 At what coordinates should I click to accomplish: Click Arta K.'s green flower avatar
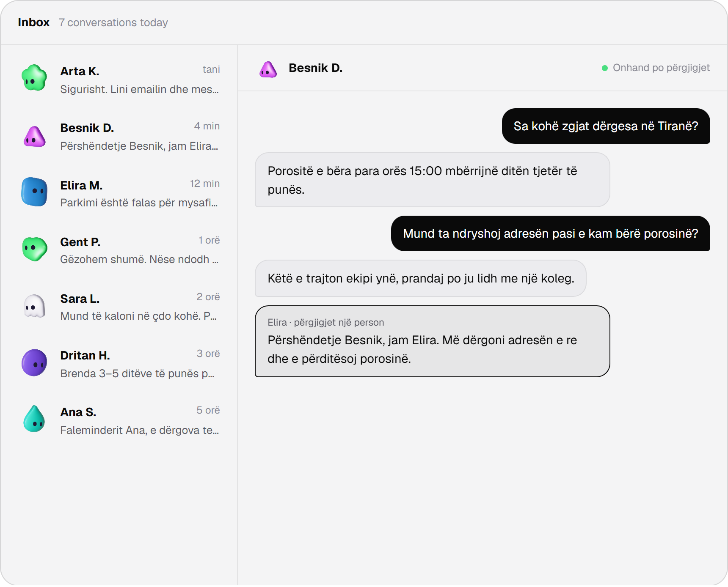point(34,78)
